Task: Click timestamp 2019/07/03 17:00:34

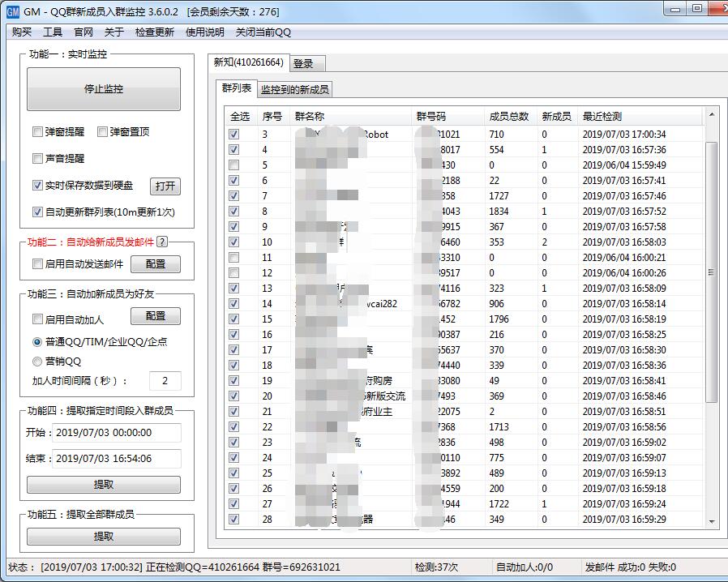Action: point(624,134)
